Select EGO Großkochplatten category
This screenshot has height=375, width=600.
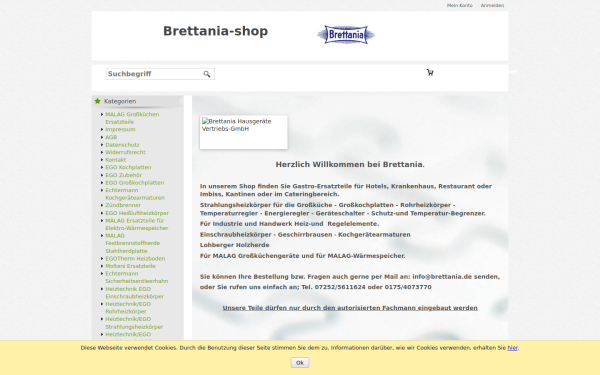click(x=134, y=183)
